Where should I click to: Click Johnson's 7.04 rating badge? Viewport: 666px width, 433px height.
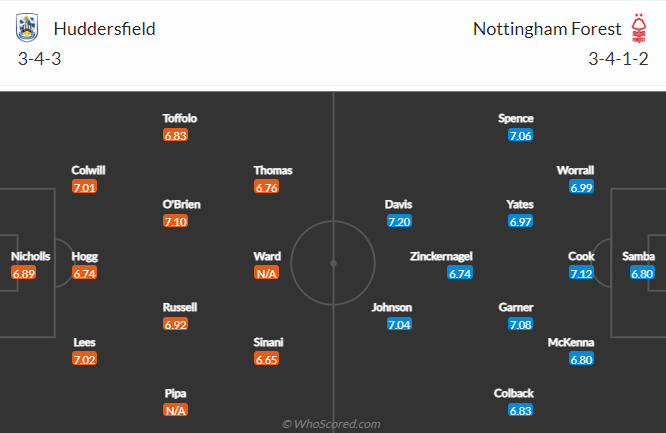click(x=399, y=325)
